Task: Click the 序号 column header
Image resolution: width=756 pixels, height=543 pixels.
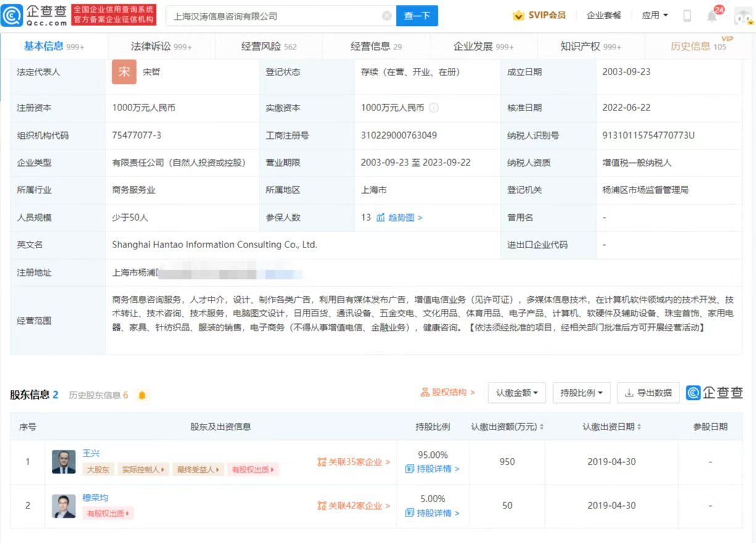Action: [x=28, y=427]
